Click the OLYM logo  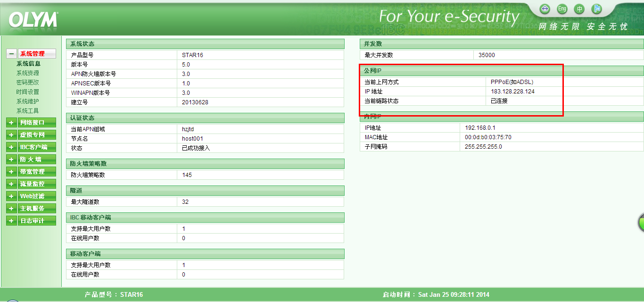pos(33,20)
